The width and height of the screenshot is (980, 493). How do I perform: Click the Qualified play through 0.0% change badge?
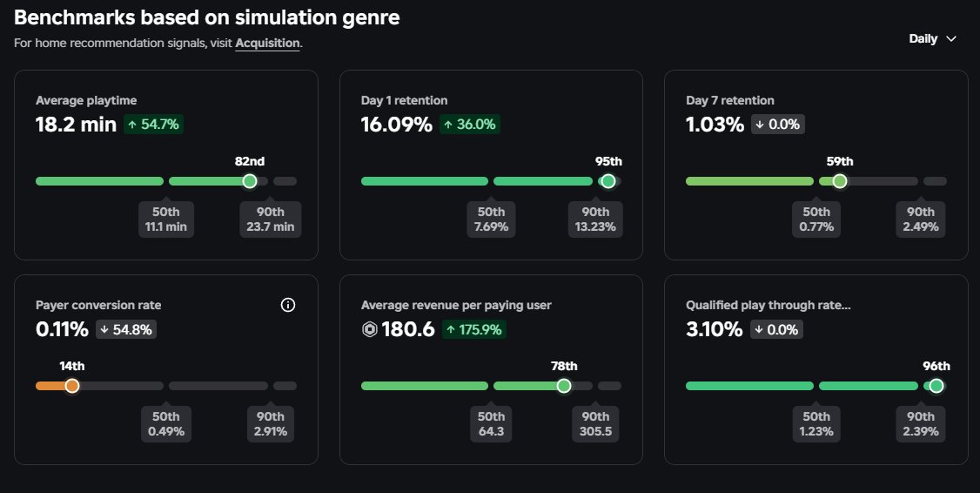(x=777, y=329)
